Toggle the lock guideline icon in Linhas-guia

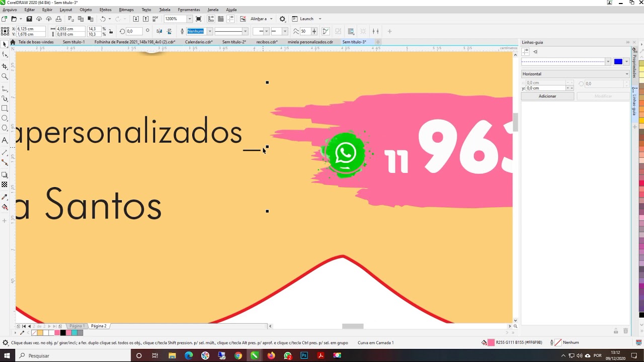click(535, 51)
